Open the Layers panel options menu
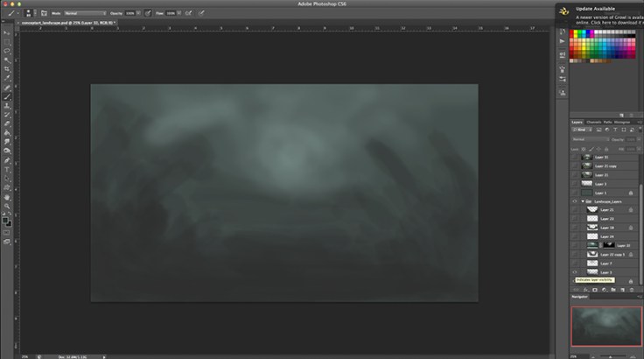The width and height of the screenshot is (644, 359). [639, 122]
